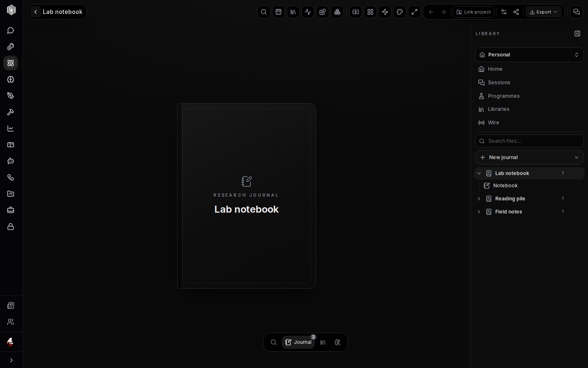Screen dimensions: 588x368
Task: Click the padlock icon in left sidebar
Action: tap(11, 227)
